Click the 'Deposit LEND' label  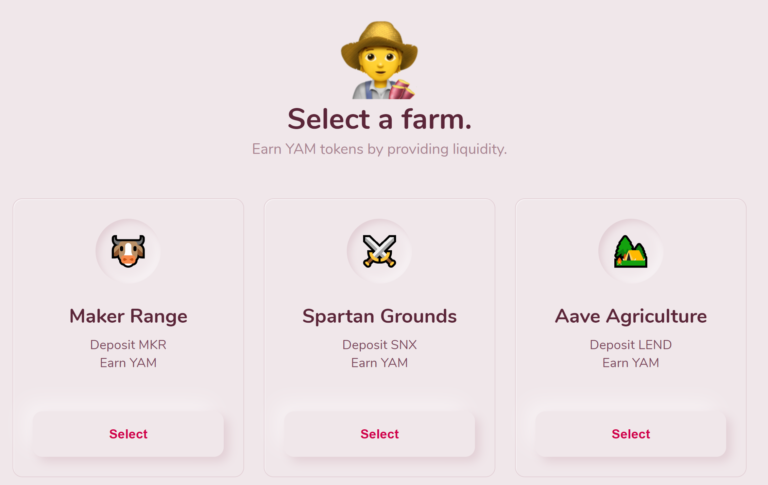point(630,345)
